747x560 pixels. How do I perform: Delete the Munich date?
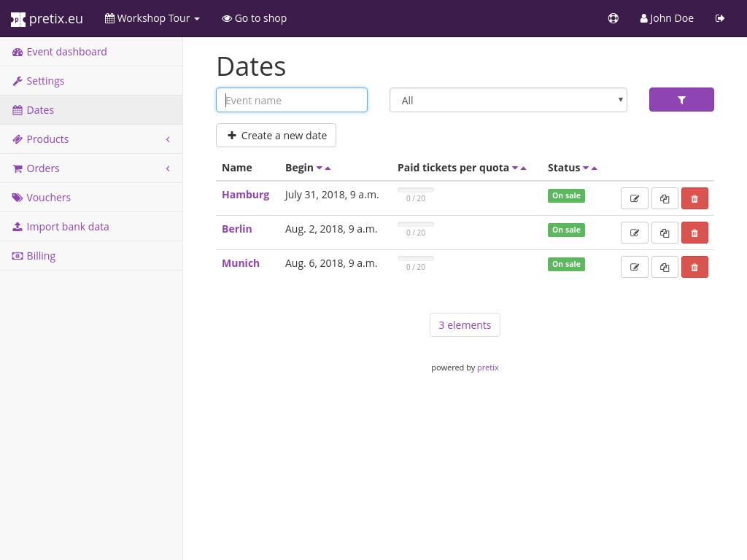694,267
